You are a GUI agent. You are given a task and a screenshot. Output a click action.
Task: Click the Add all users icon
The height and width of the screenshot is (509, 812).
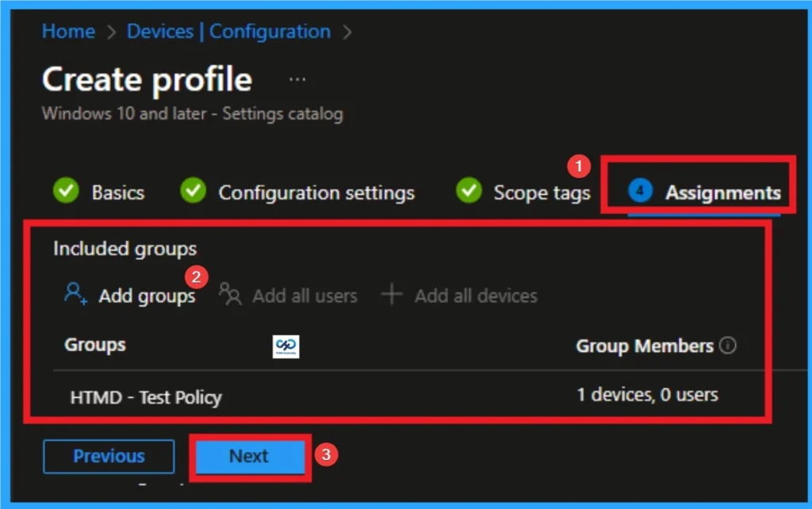230,294
